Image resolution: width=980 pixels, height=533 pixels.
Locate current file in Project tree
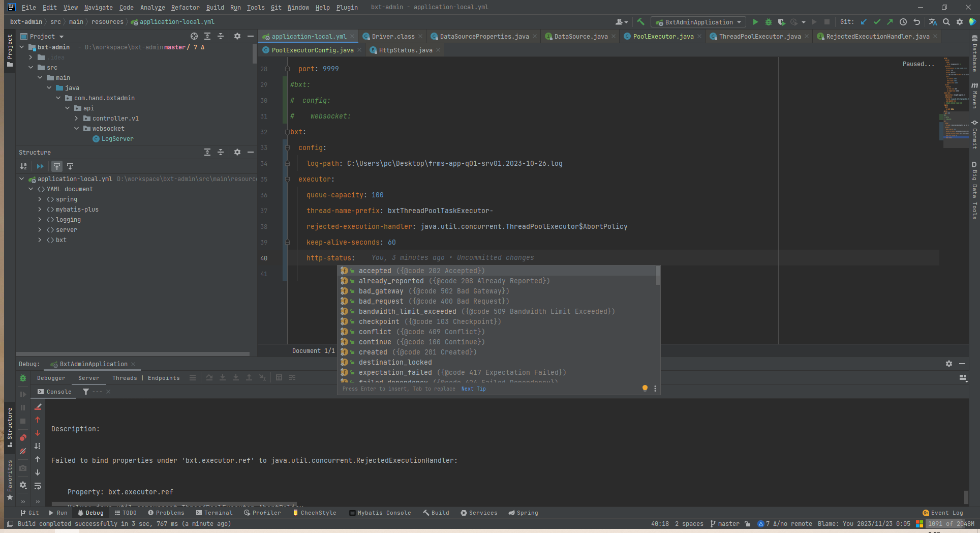(x=194, y=36)
